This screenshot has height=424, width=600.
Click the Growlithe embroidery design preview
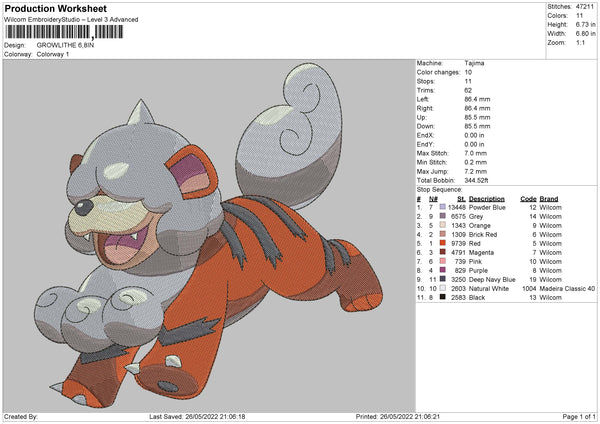click(x=209, y=236)
